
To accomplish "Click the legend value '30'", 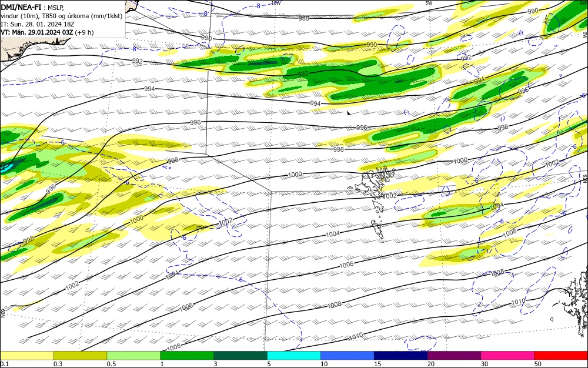I will pyautogui.click(x=485, y=364).
